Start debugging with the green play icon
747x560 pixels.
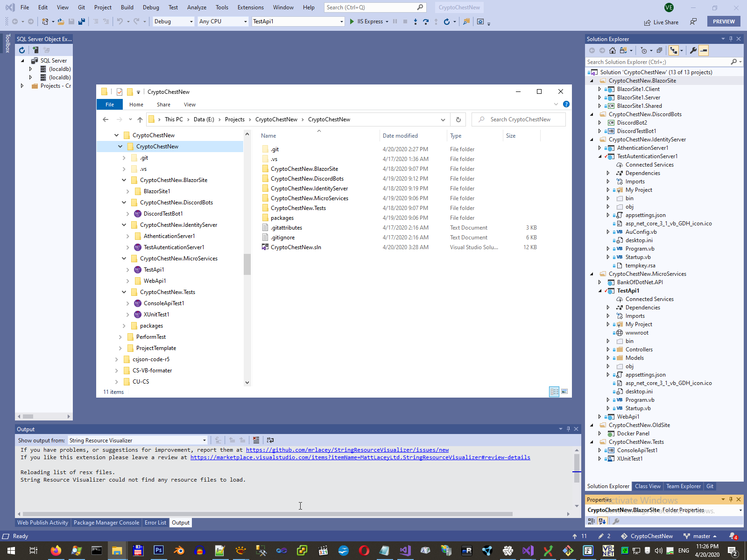point(352,21)
